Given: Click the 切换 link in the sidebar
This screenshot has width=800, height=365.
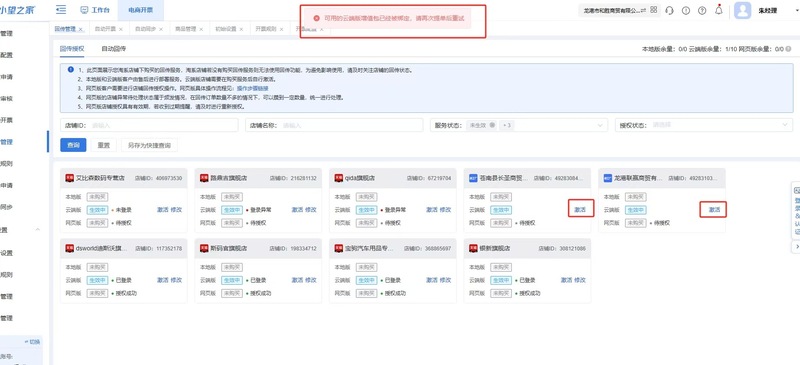Looking at the screenshot, I should pyautogui.click(x=32, y=342).
